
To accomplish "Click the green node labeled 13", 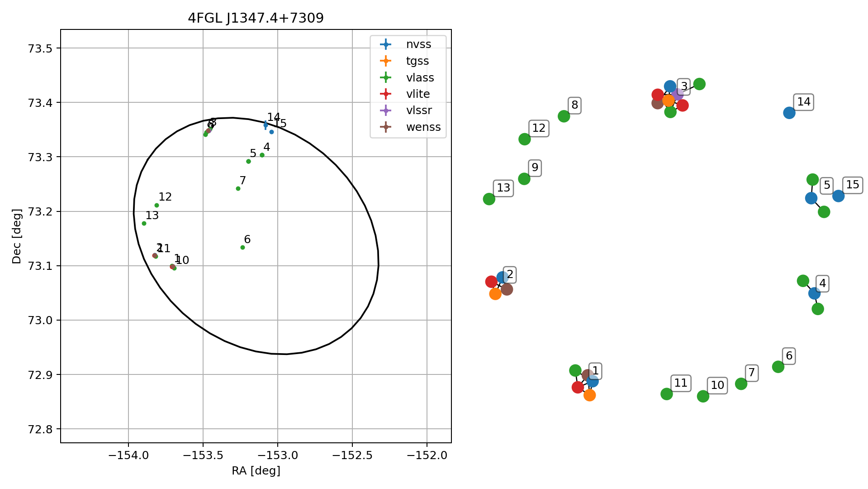I will tap(489, 199).
